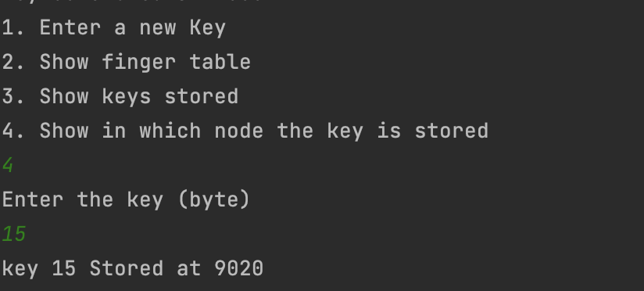Screen dimensions: 644x291
Task: Click the word 'is' in option 4
Action: point(388,131)
